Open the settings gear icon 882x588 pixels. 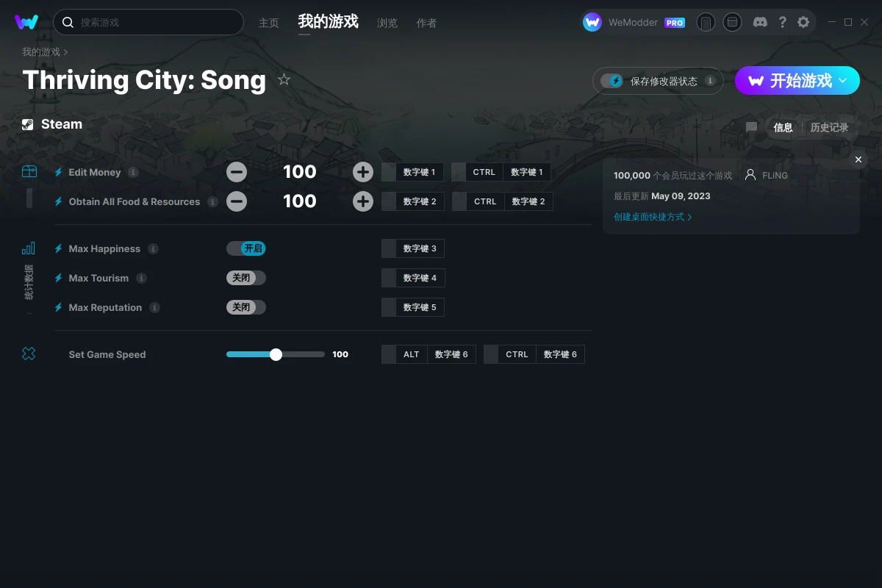coord(803,22)
